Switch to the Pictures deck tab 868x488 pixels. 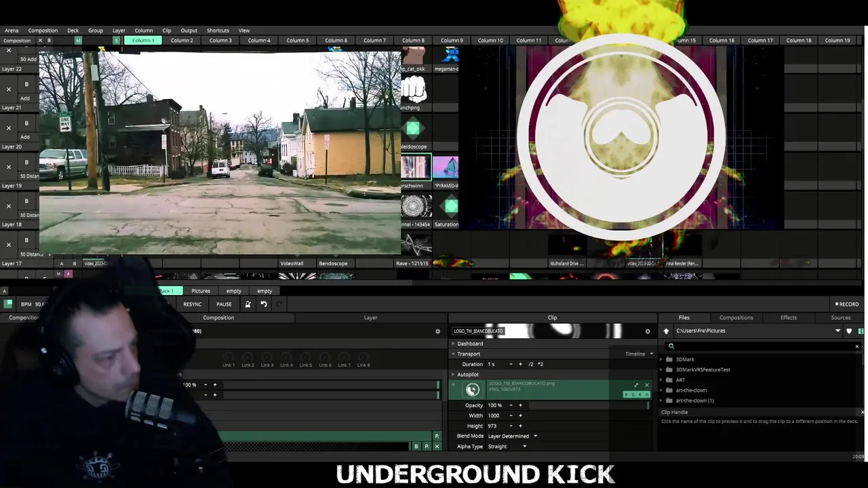point(201,291)
